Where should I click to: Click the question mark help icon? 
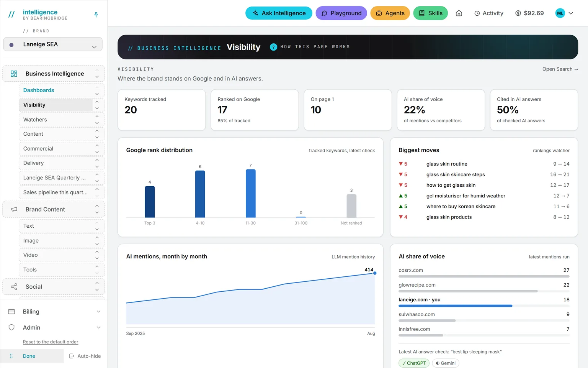pyautogui.click(x=273, y=47)
